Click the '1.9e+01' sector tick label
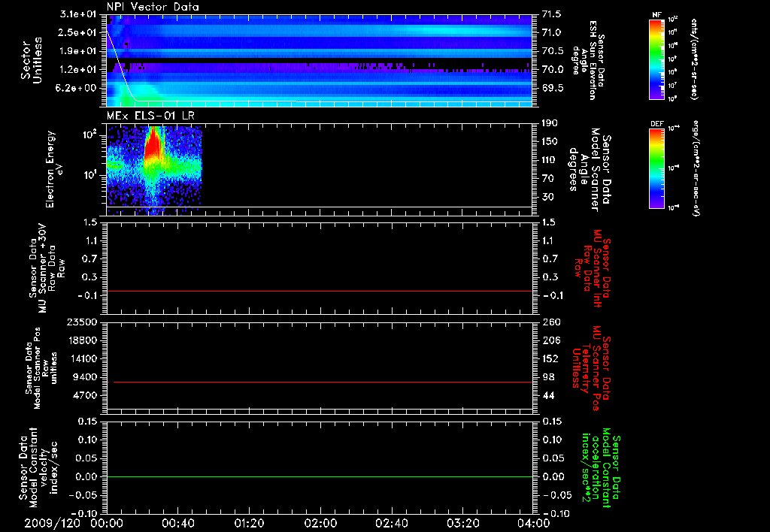Image resolution: width=770 pixels, height=532 pixels. coord(77,51)
